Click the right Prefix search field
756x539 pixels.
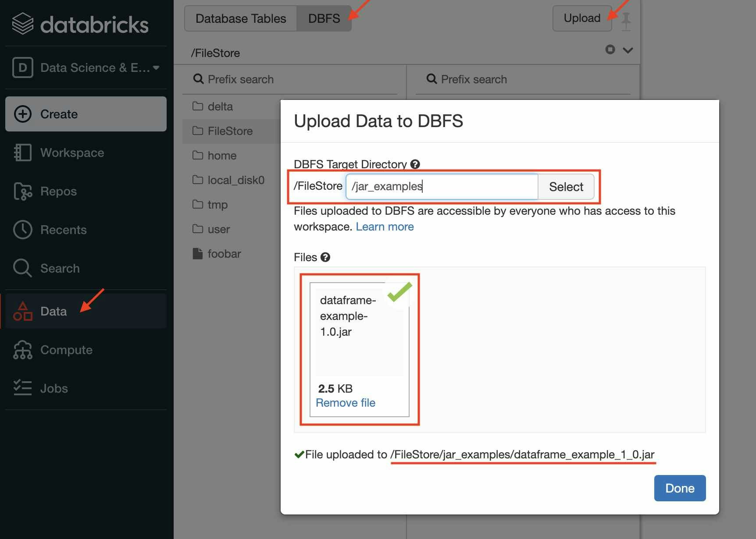pyautogui.click(x=523, y=79)
